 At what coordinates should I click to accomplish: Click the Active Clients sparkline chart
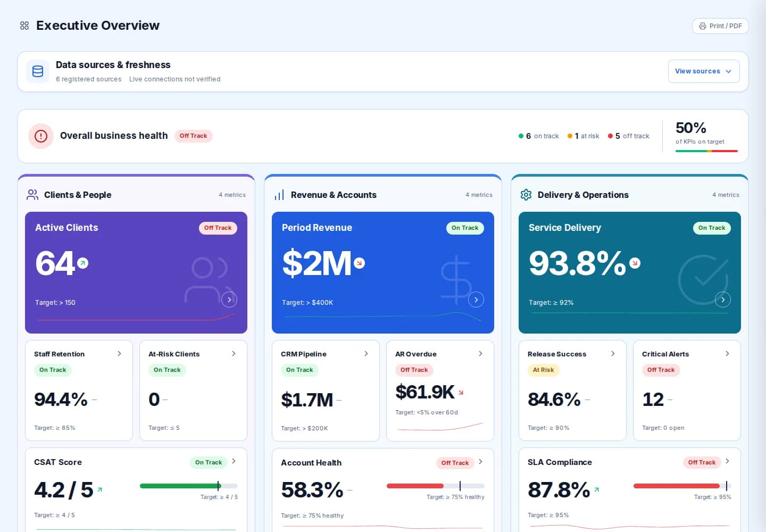pyautogui.click(x=136, y=318)
